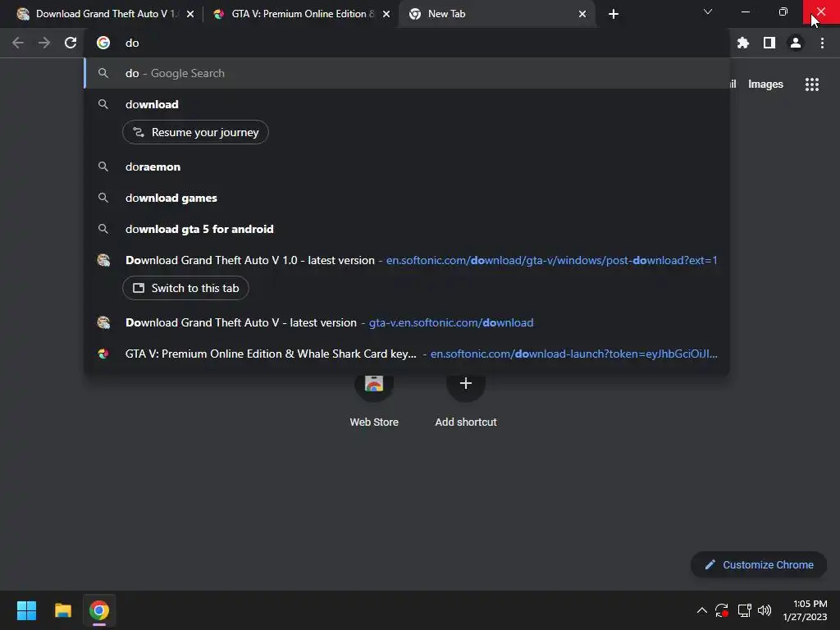Click favicon of gta-v.en.softonic.com suggestion
840x630 pixels.
(103, 322)
